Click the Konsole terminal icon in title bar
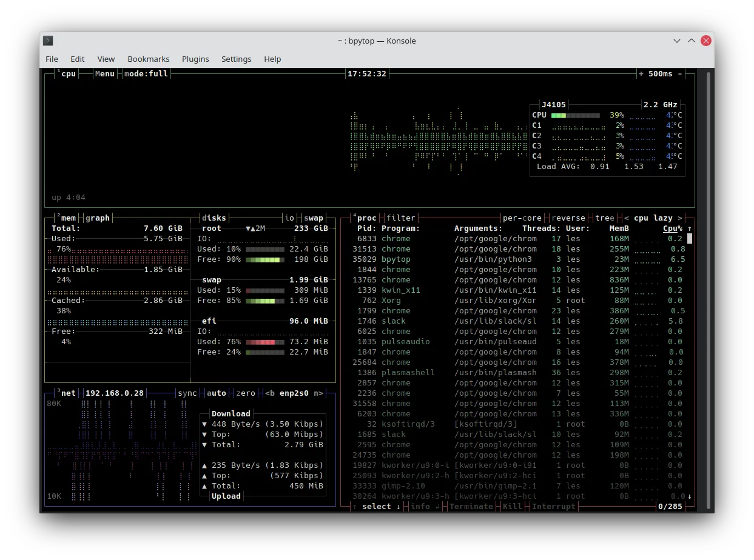Image resolution: width=754 pixels, height=560 pixels. click(49, 41)
